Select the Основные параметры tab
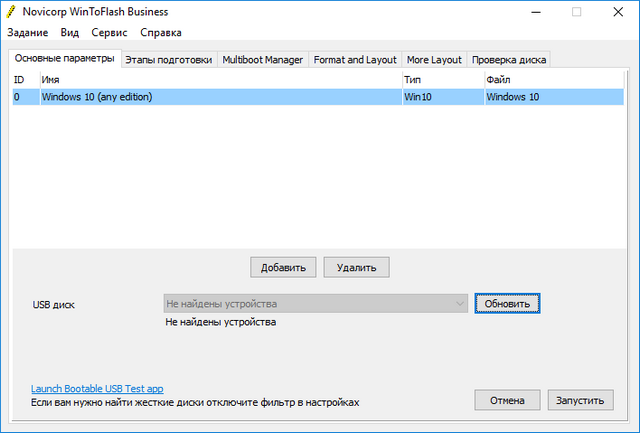This screenshot has height=433, width=640. [64, 58]
